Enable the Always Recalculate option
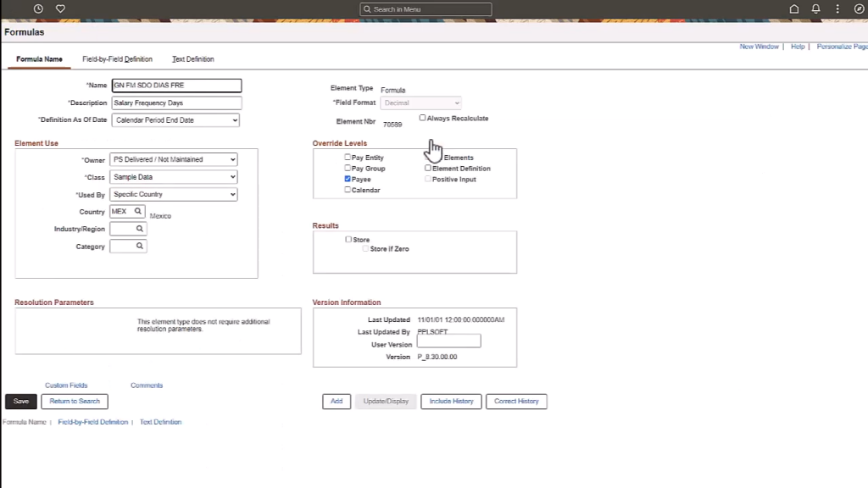 point(422,118)
